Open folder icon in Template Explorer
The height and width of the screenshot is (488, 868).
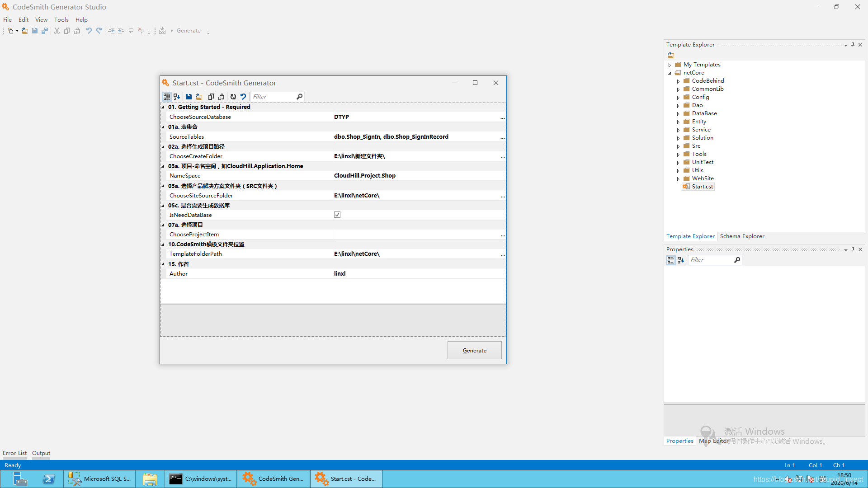click(671, 55)
